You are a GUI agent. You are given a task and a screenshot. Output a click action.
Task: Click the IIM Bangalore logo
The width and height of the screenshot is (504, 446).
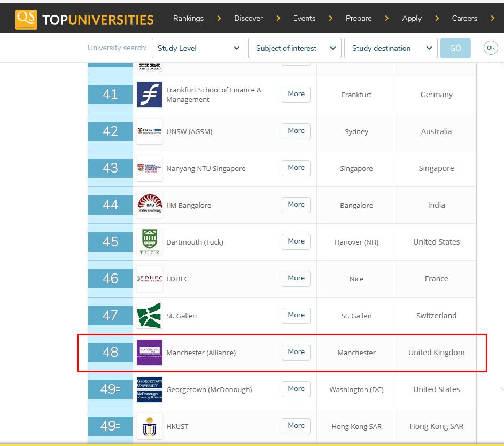coord(150,205)
